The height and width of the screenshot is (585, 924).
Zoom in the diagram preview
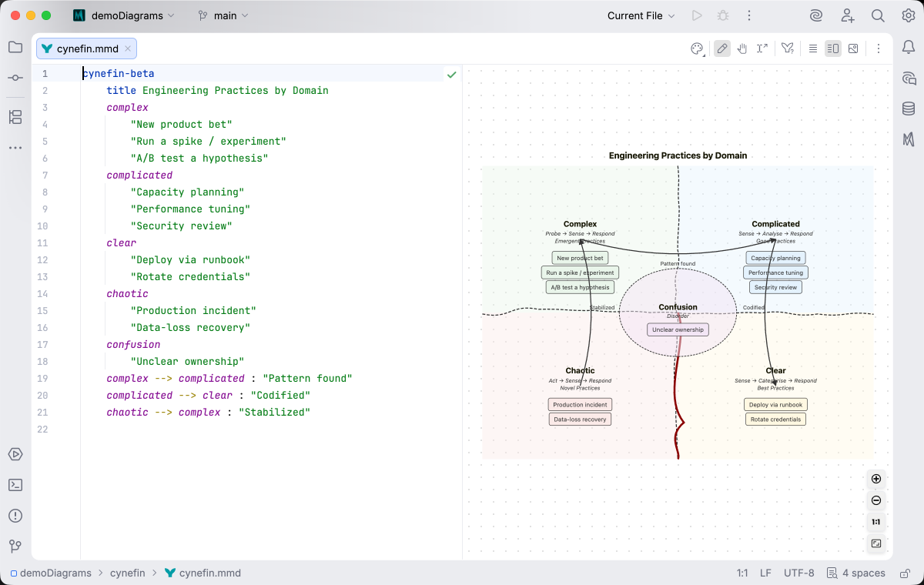tap(876, 479)
